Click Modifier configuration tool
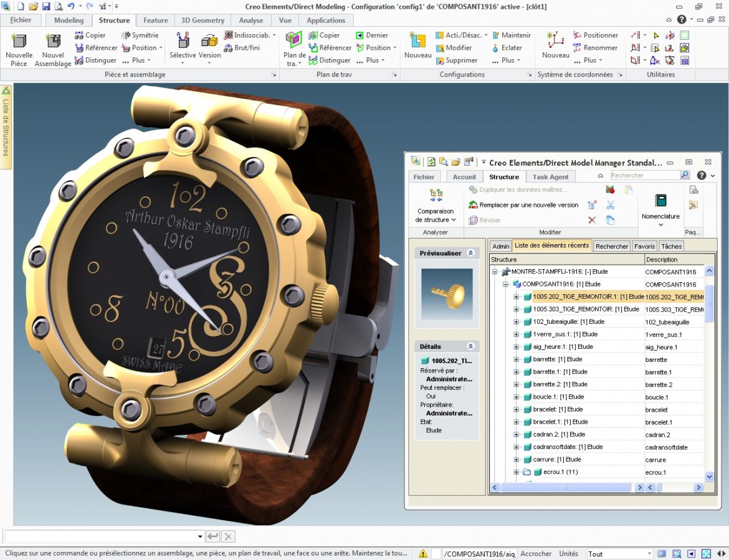729x560 pixels. pyautogui.click(x=454, y=48)
